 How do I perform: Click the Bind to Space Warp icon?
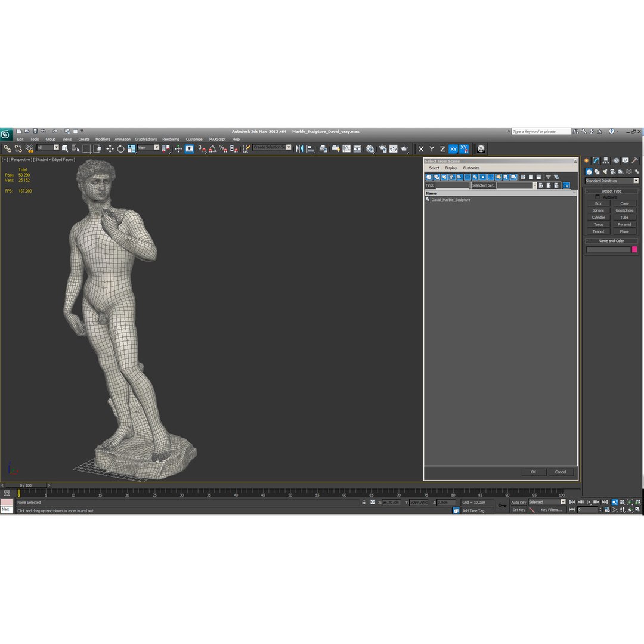[29, 148]
